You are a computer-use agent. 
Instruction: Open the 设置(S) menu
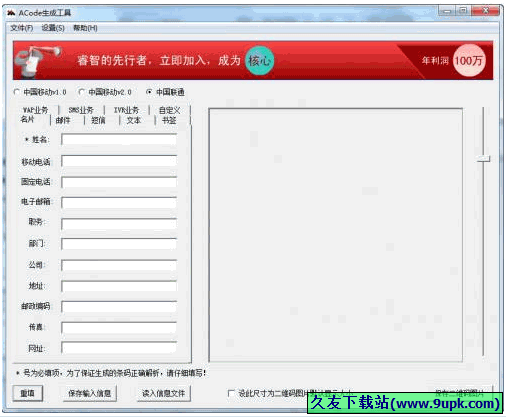pos(53,28)
